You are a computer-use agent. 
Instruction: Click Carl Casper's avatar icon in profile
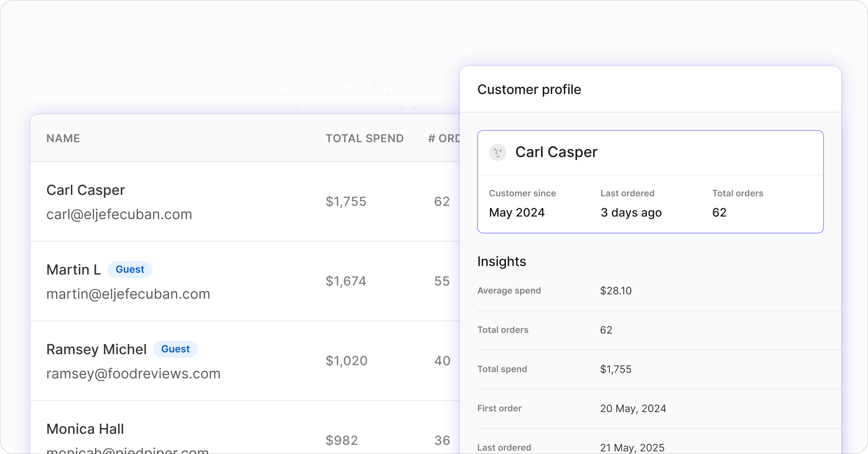(498, 152)
